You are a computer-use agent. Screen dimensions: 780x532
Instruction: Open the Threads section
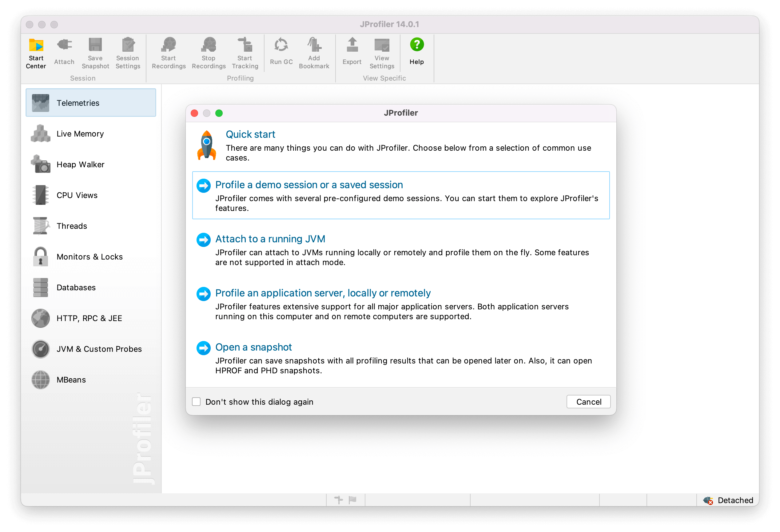[x=91, y=226]
